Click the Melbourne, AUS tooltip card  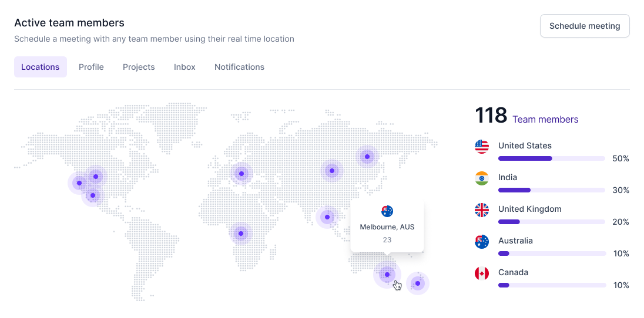click(387, 226)
